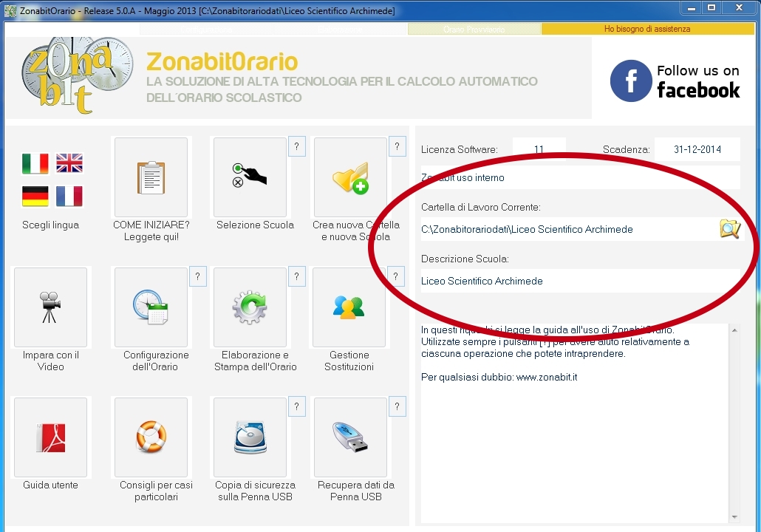Click the Cartella di Lavoro Corrente path
The width and height of the screenshot is (761, 532).
tap(570, 229)
